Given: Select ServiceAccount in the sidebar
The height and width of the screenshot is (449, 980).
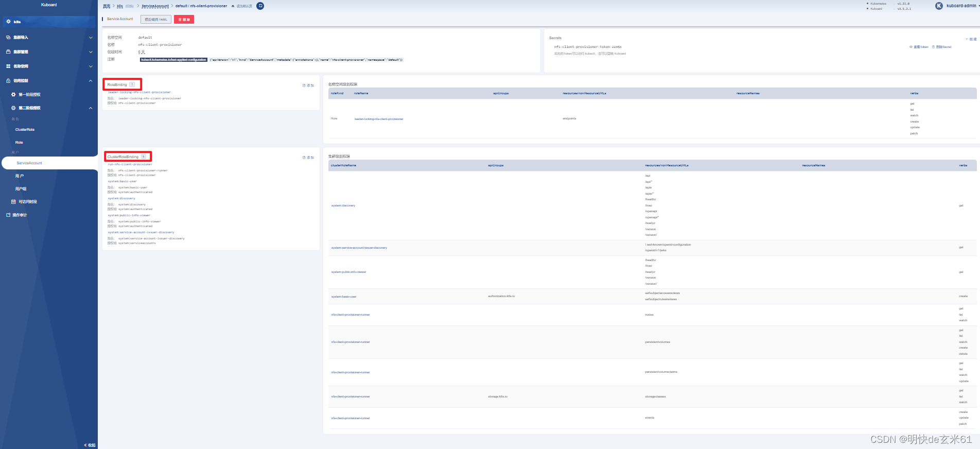Looking at the screenshot, I should pos(29,163).
